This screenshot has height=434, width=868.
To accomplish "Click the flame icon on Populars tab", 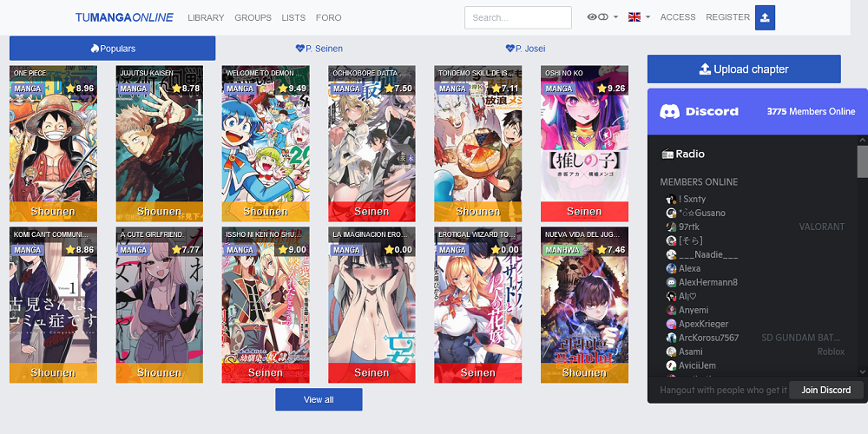I will tap(95, 49).
